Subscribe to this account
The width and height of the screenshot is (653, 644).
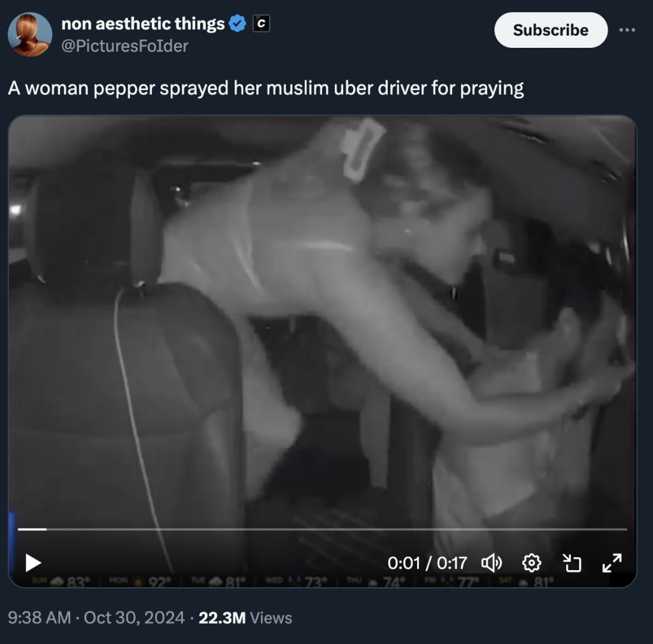(x=550, y=30)
